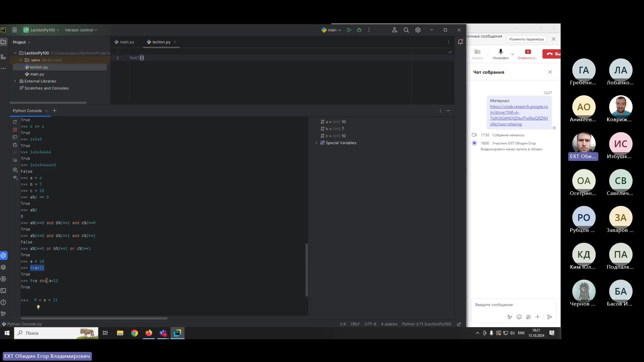Mute microphone in Teams meeting
The width and height of the screenshot is (644, 362).
pos(501,54)
